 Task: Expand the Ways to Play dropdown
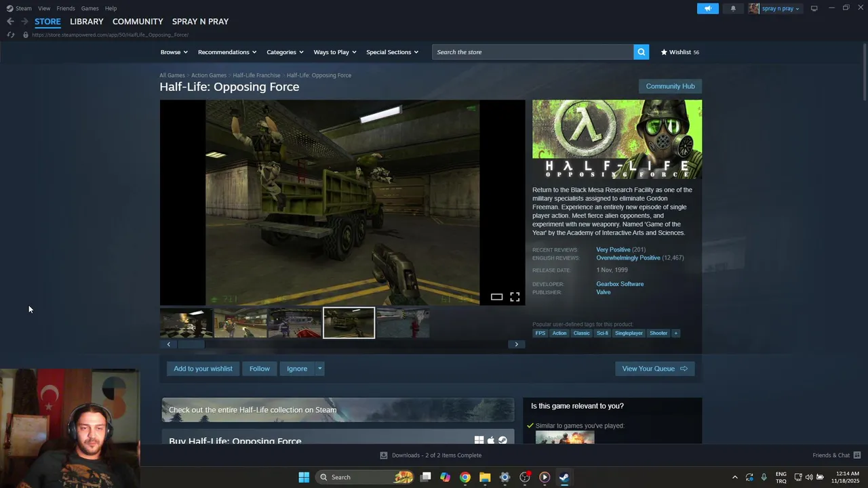(x=335, y=52)
